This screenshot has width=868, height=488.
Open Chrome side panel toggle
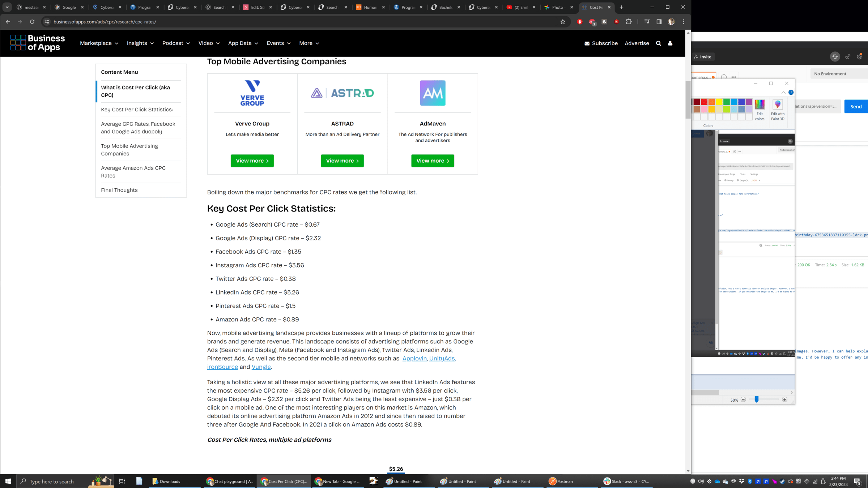click(x=659, y=22)
